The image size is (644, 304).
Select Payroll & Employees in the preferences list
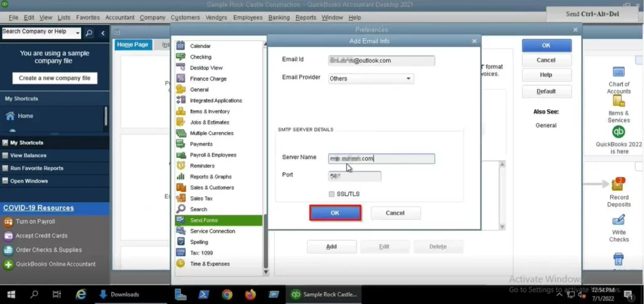(x=213, y=155)
